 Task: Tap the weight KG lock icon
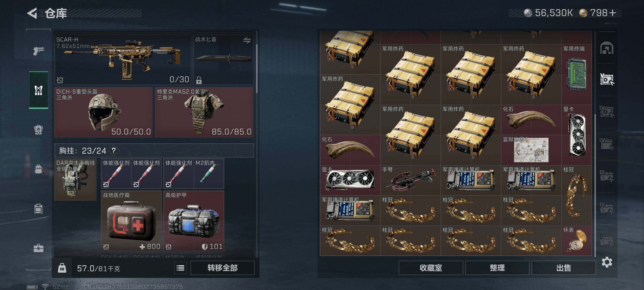(62, 268)
